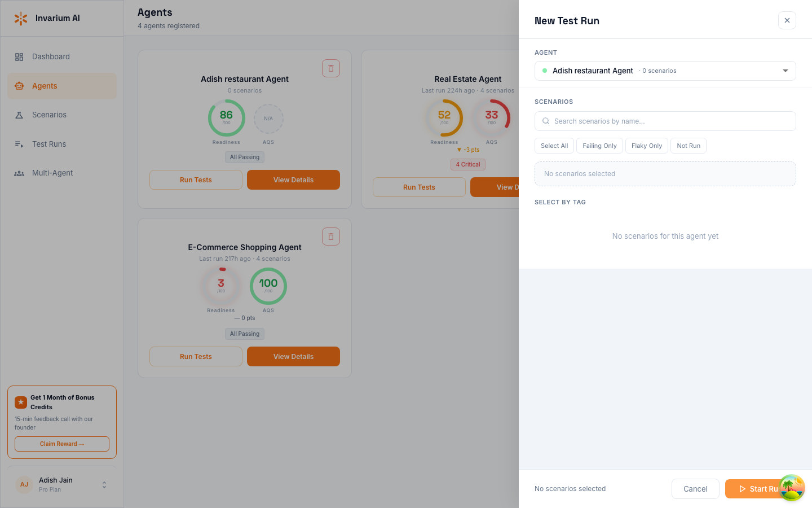The height and width of the screenshot is (508, 812).
Task: Toggle the Failing Only filter chip
Action: [x=599, y=146]
